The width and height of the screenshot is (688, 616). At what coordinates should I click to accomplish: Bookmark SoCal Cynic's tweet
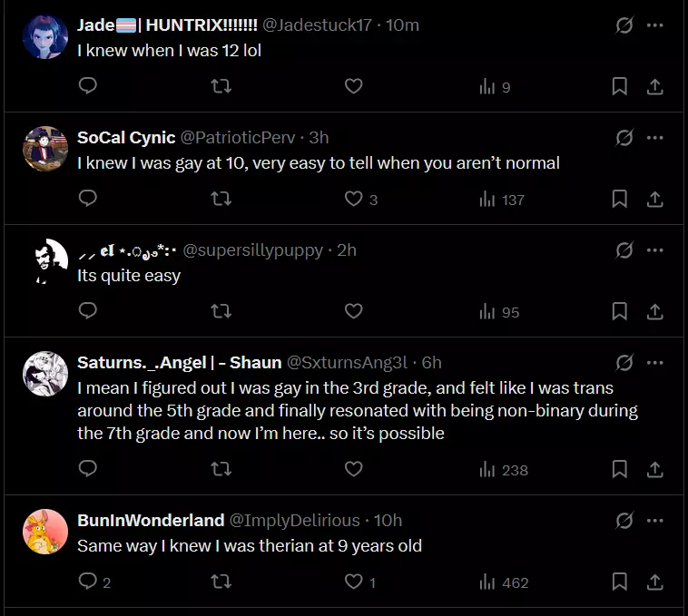[619, 199]
